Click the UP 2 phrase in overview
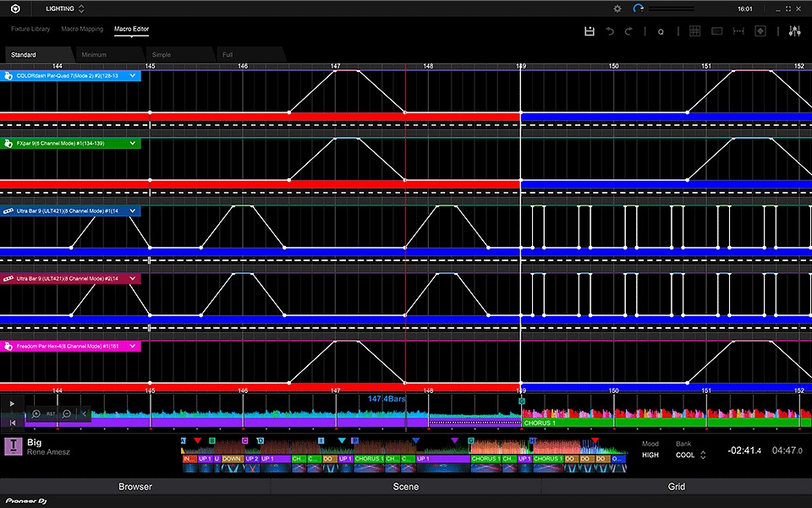 (x=252, y=459)
